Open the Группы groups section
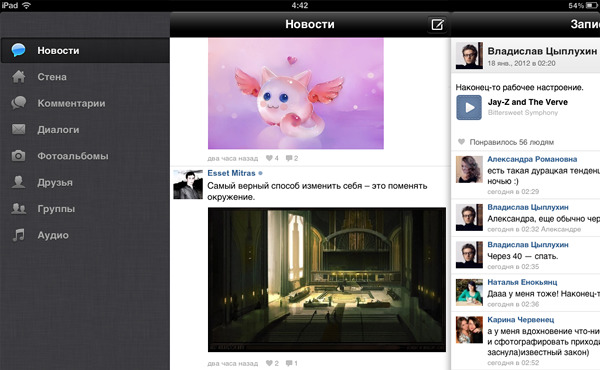 pos(85,209)
